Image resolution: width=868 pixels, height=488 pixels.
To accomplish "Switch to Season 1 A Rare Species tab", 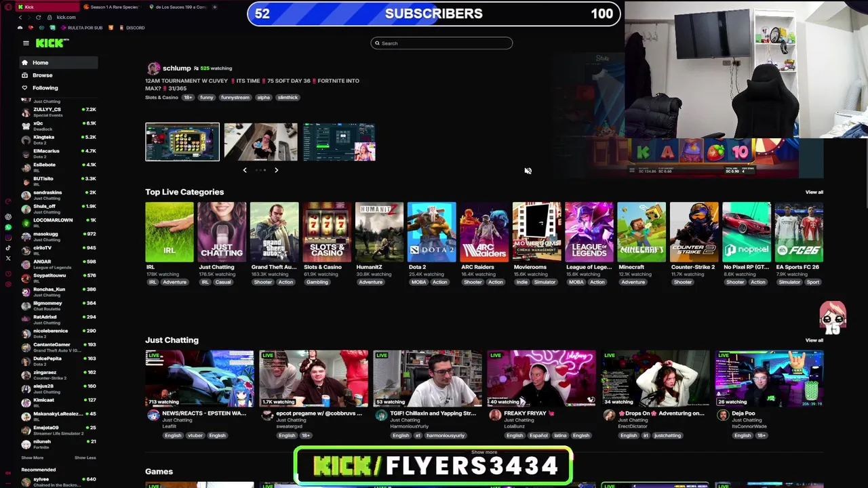I will [112, 7].
